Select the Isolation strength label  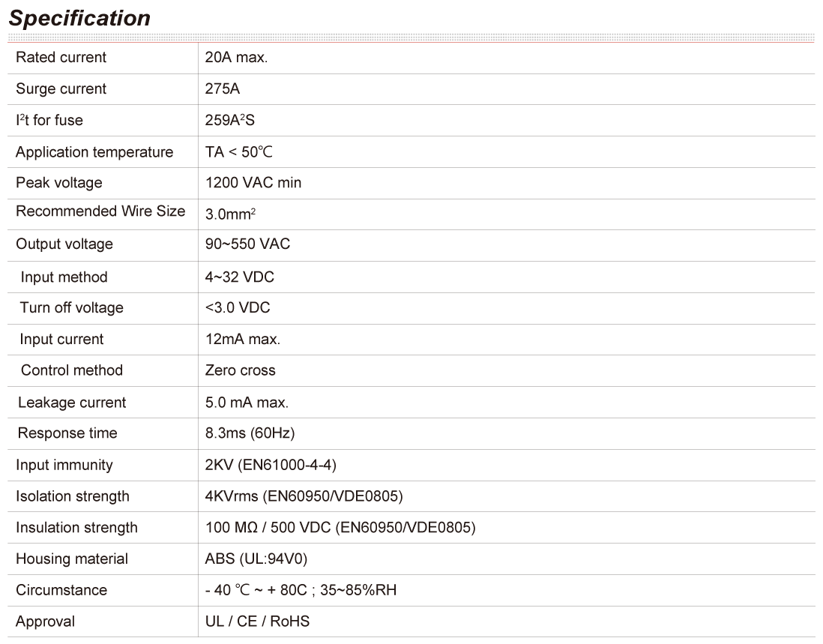(72, 496)
